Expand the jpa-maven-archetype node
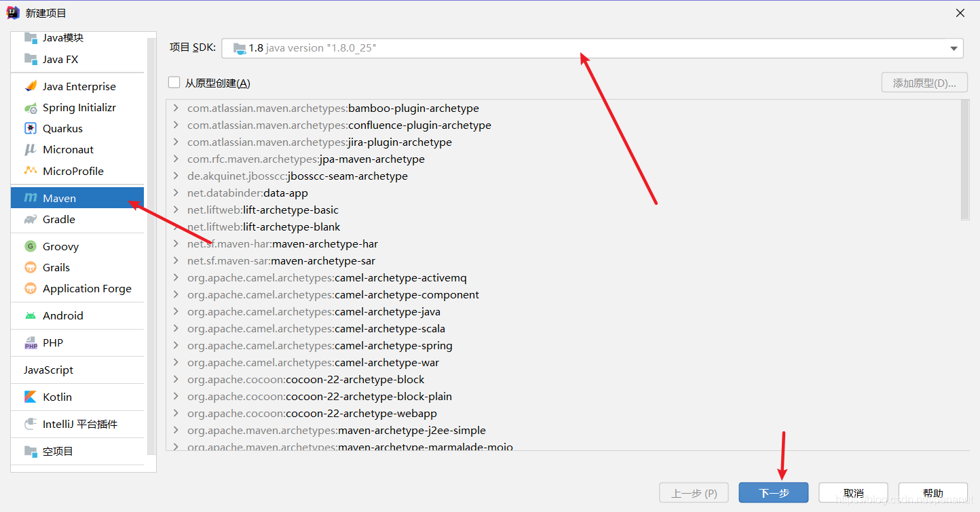Viewport: 980px width, 512px height. point(176,159)
